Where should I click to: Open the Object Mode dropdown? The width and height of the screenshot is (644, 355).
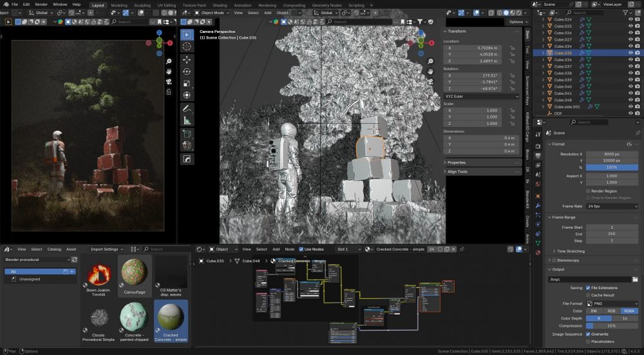point(213,13)
